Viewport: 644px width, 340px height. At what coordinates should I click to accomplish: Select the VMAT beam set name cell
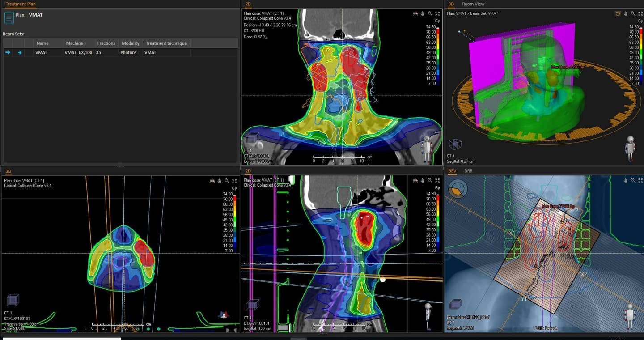pyautogui.click(x=41, y=52)
